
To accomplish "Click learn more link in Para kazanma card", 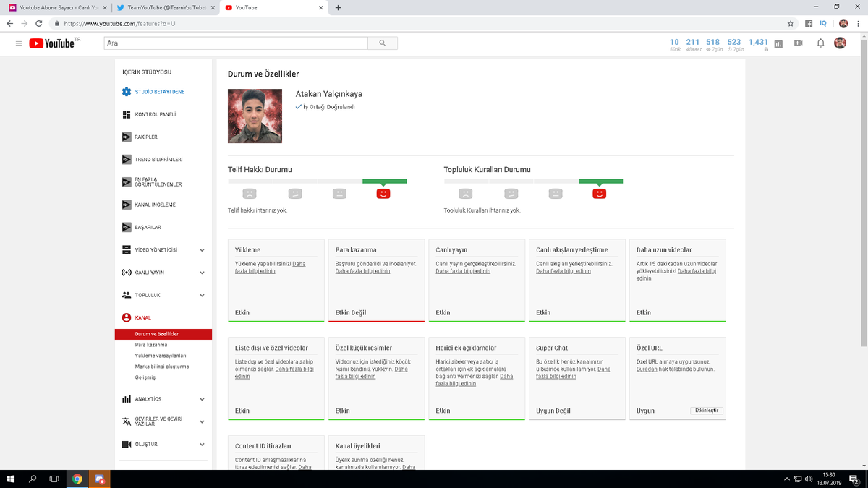I will tap(362, 271).
